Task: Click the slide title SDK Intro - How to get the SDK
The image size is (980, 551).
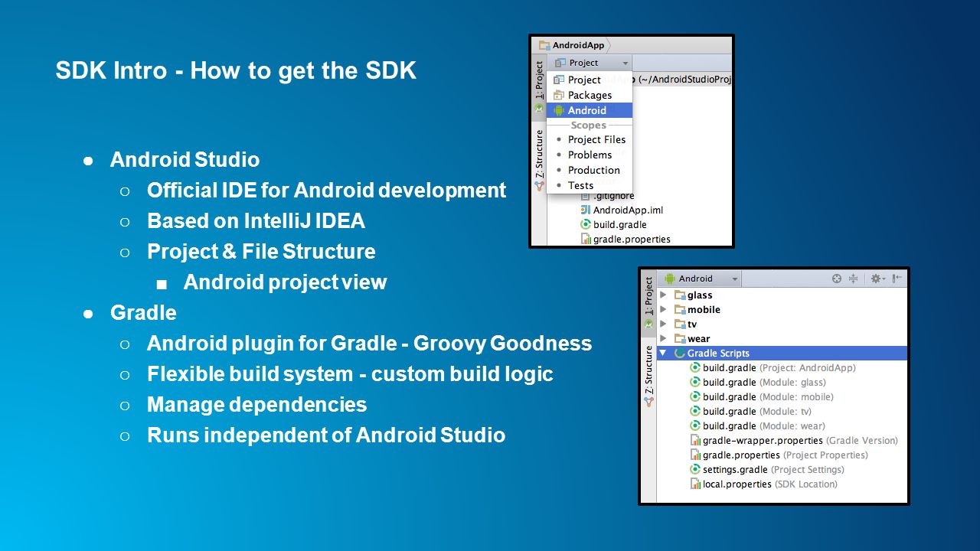Action: click(236, 70)
